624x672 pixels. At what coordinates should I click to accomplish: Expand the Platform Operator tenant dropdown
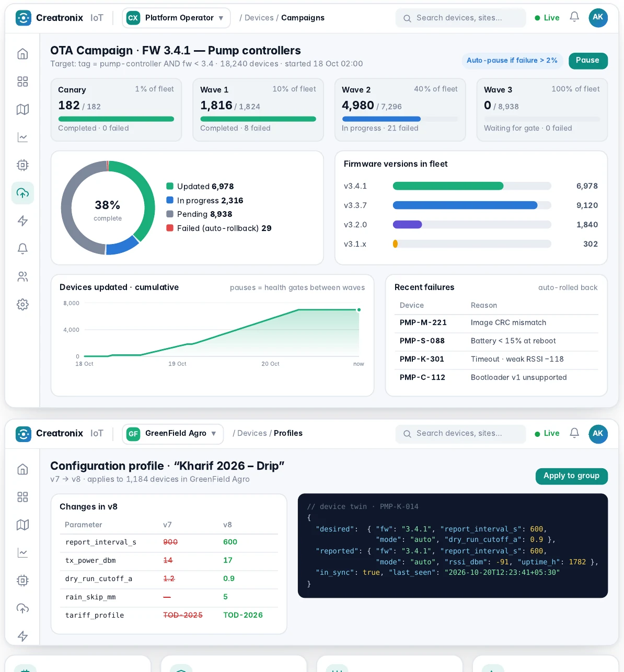coord(177,18)
